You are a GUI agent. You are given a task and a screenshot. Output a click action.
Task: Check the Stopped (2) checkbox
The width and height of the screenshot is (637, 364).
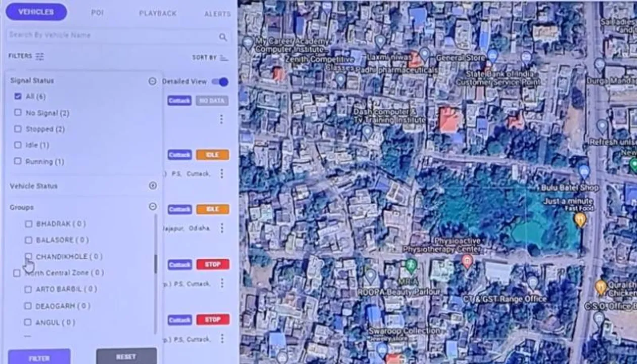pos(18,129)
